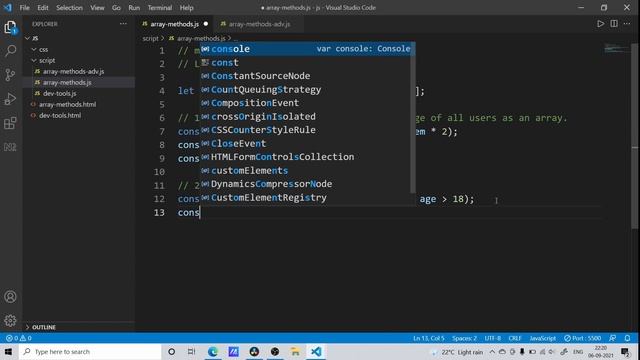Screen dimensions: 640x360
Task: Open the Run menu
Action: (134, 7)
